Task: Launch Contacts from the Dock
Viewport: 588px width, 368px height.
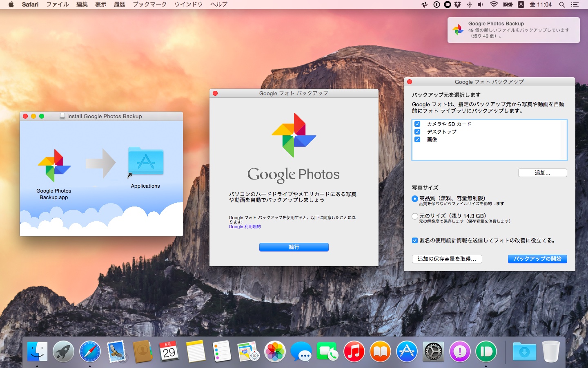Action: point(143,352)
